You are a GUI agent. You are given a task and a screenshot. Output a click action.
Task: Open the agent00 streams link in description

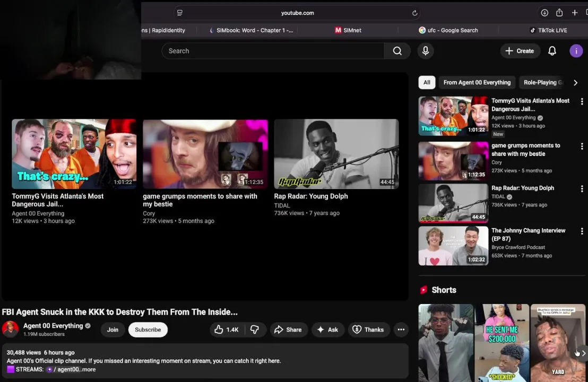click(63, 369)
